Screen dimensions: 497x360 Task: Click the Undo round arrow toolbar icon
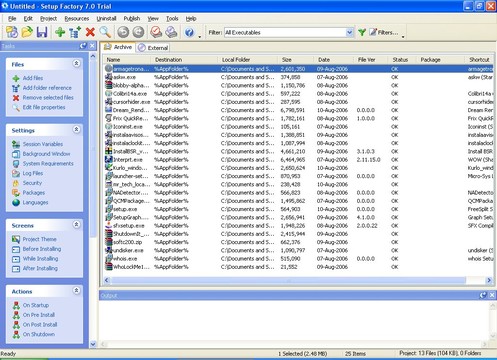click(123, 32)
